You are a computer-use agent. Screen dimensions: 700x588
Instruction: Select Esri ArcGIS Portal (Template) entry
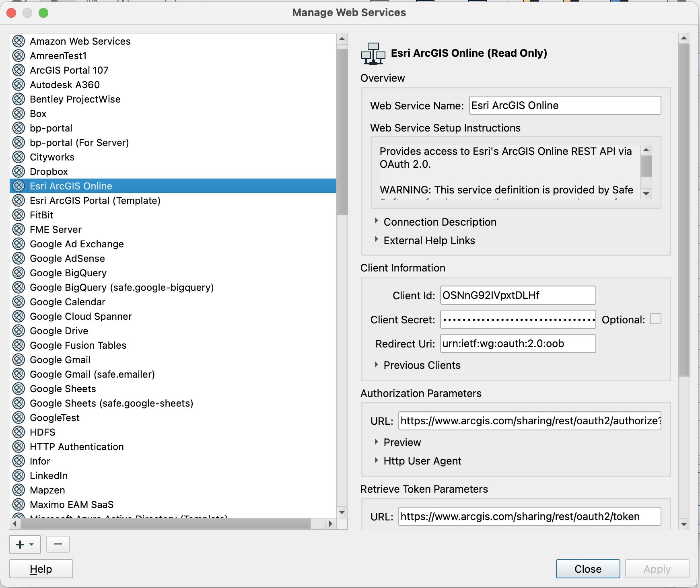pyautogui.click(x=173, y=200)
